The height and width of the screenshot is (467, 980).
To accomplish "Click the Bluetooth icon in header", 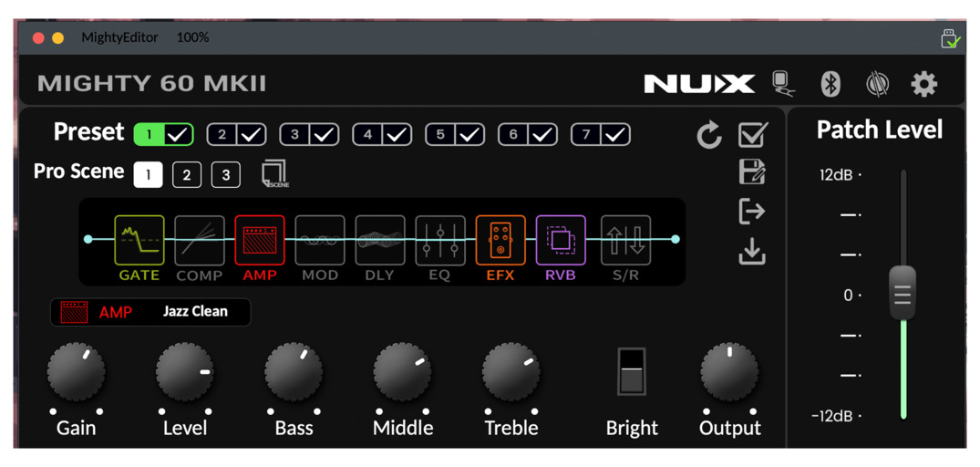I will [x=830, y=84].
